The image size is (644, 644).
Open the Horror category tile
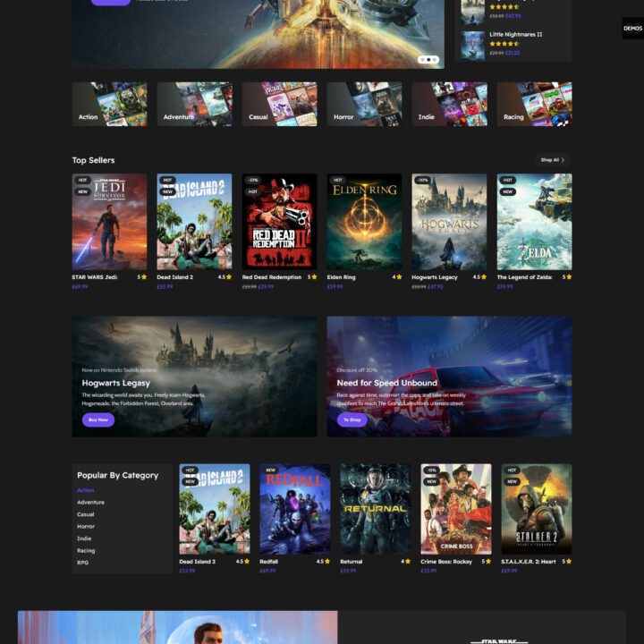(364, 104)
